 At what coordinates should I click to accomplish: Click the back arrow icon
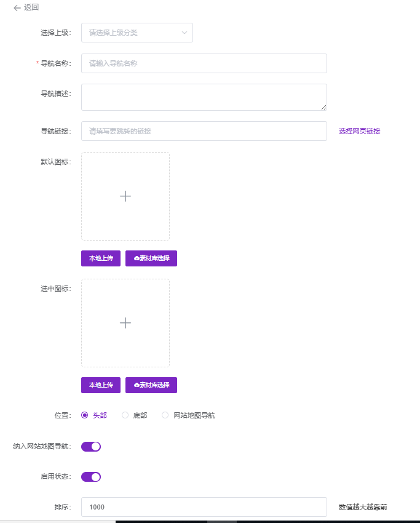coord(17,8)
